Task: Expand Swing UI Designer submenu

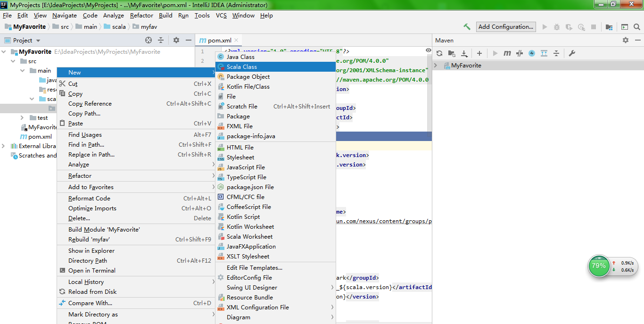Action: tap(276, 288)
